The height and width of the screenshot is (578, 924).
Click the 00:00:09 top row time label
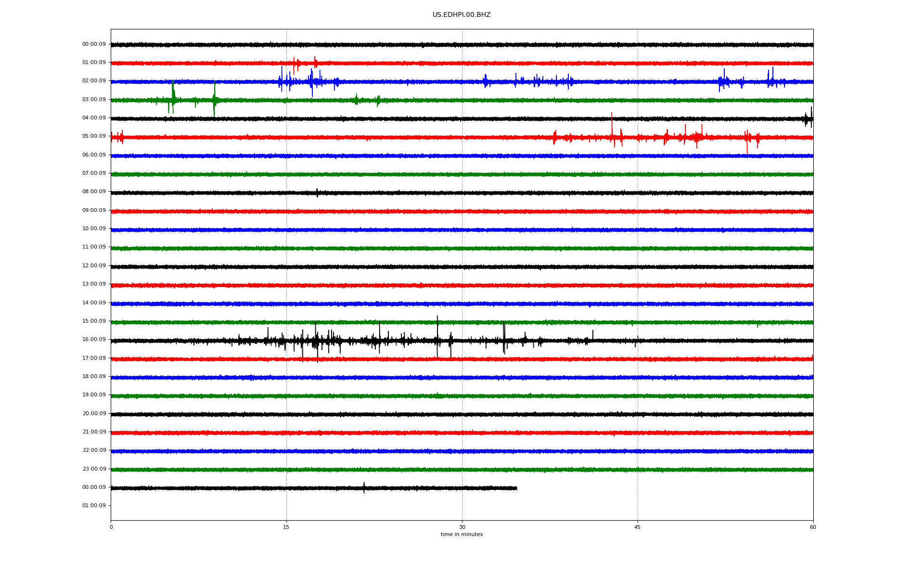tap(94, 44)
